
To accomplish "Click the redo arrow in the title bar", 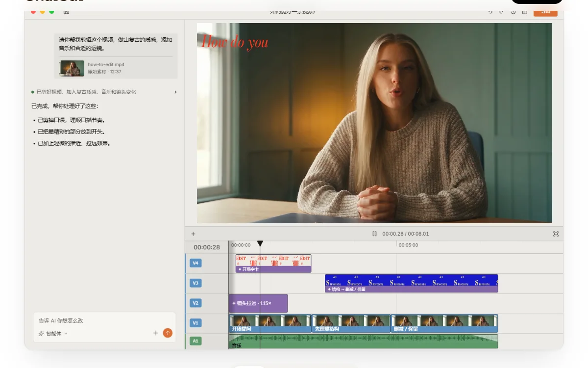I will [502, 12].
